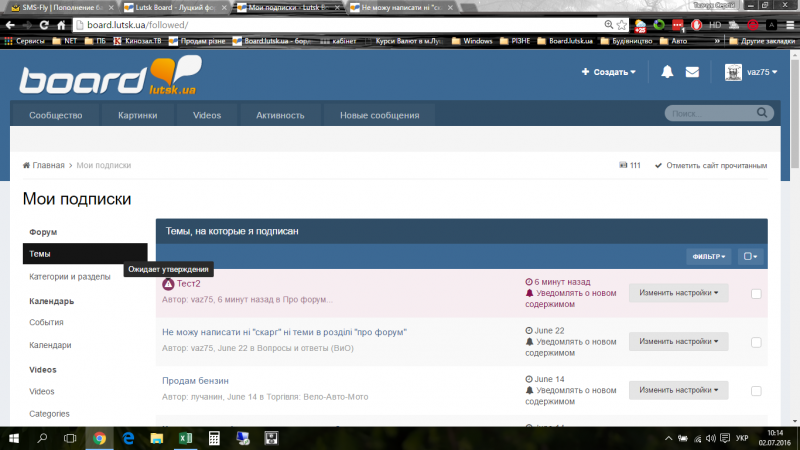Screen dimensions: 800x450
Task: Click the vaz75 user avatar
Action: 733,72
